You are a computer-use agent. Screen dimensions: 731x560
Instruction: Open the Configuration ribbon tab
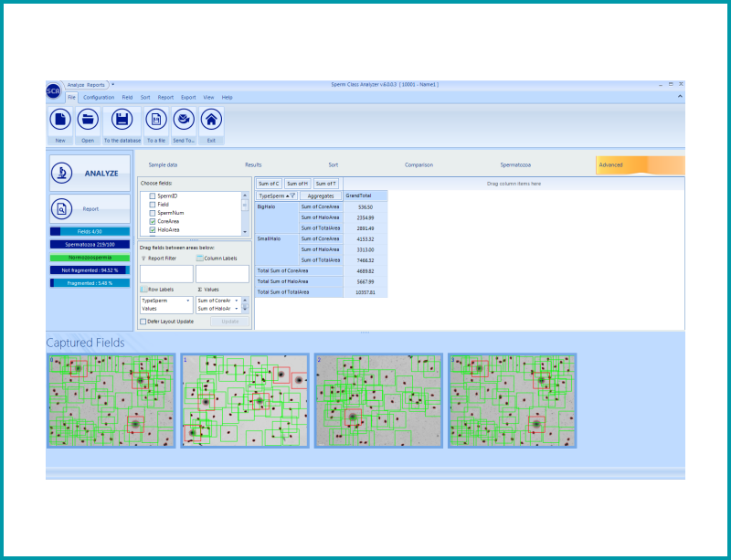[99, 98]
